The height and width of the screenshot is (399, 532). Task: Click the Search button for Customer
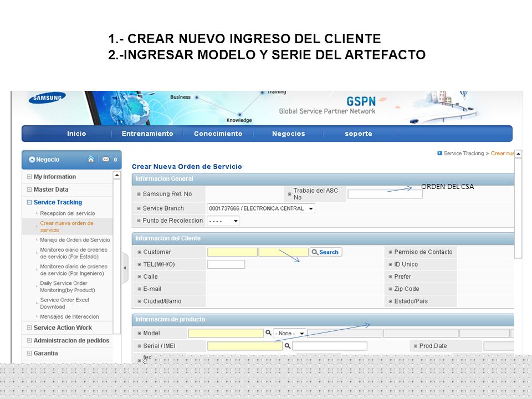point(326,252)
